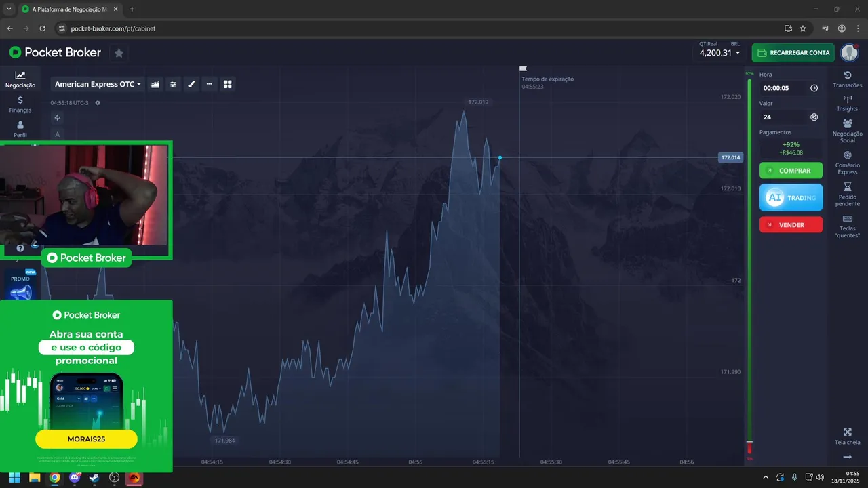Click the Chrome address bar URL
Image resolution: width=868 pixels, height=488 pixels.
click(113, 28)
